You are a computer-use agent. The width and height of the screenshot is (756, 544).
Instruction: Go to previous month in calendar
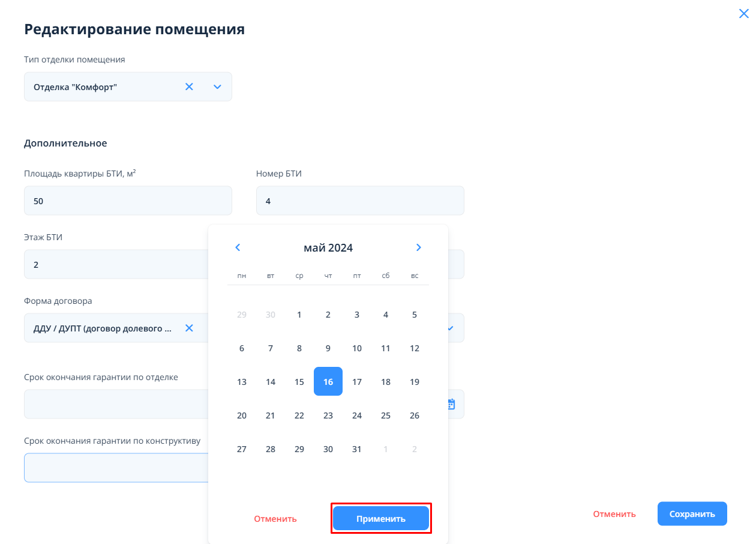238,247
